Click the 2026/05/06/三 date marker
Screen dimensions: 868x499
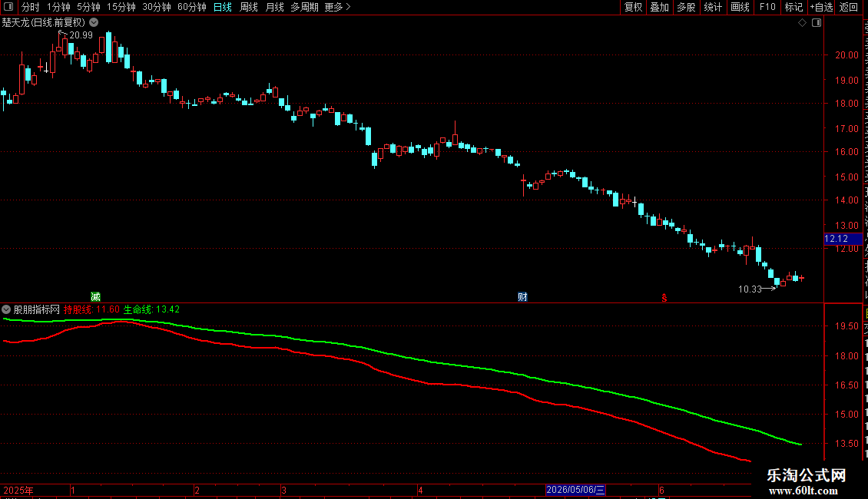575,490
